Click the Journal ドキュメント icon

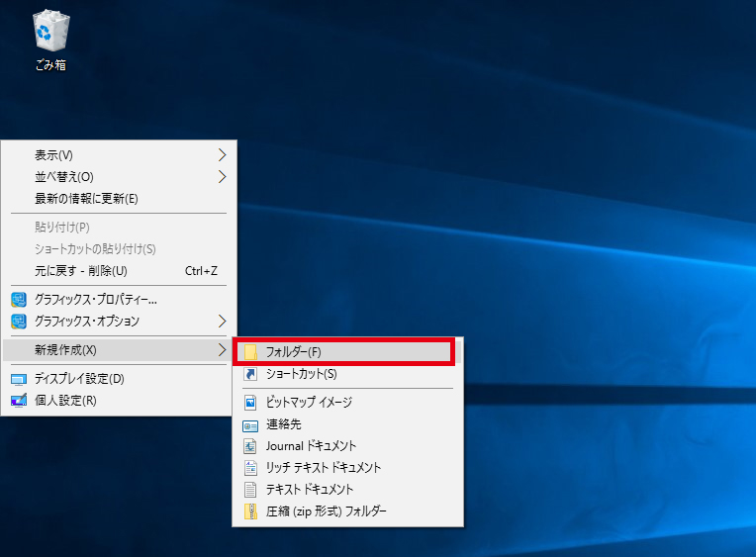(249, 446)
